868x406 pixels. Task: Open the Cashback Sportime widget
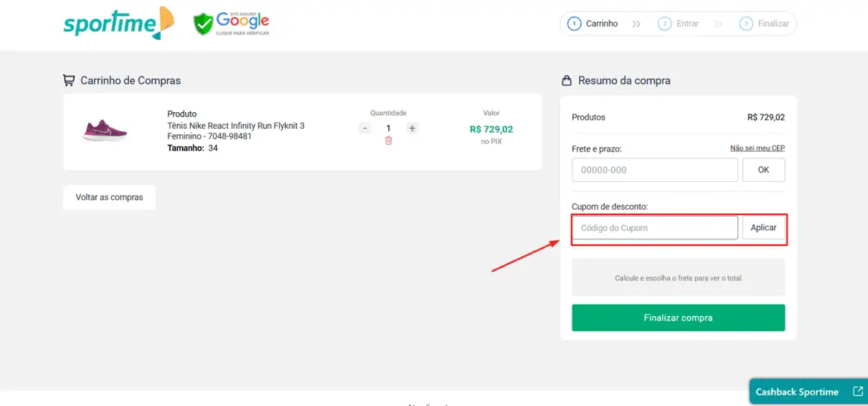pos(808,392)
